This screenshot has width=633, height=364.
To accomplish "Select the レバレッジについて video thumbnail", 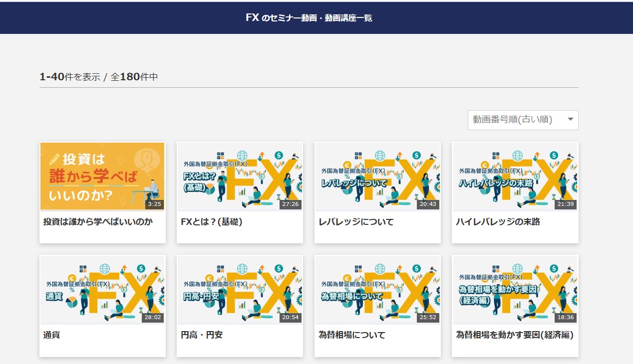I will [x=377, y=176].
